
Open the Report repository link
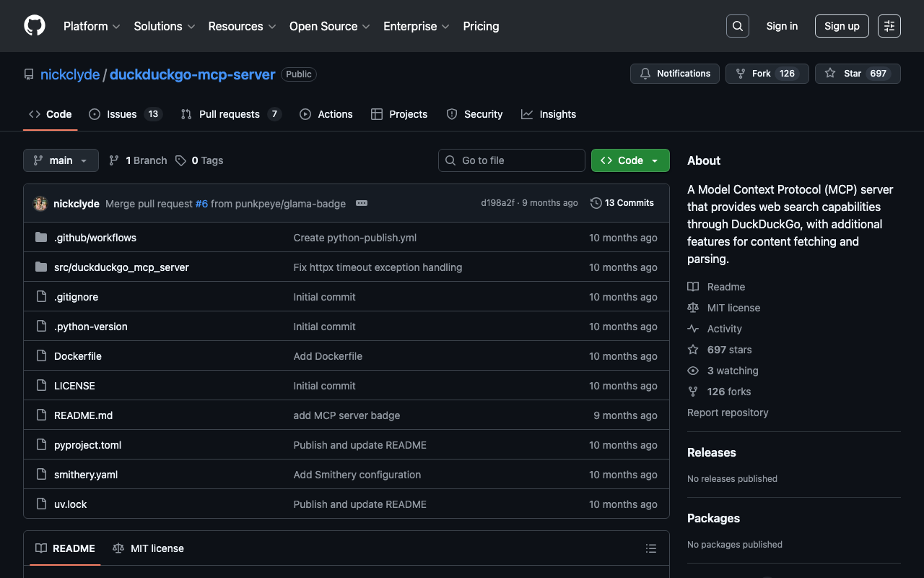click(x=727, y=413)
